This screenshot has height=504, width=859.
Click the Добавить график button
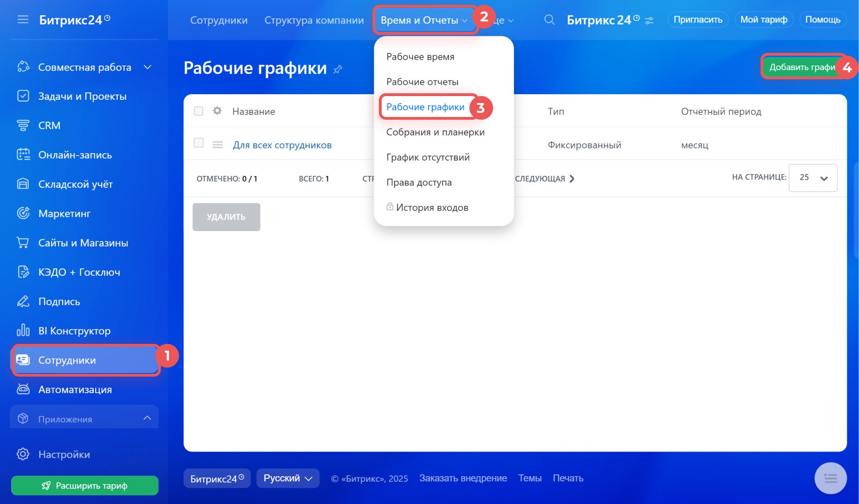(x=803, y=67)
